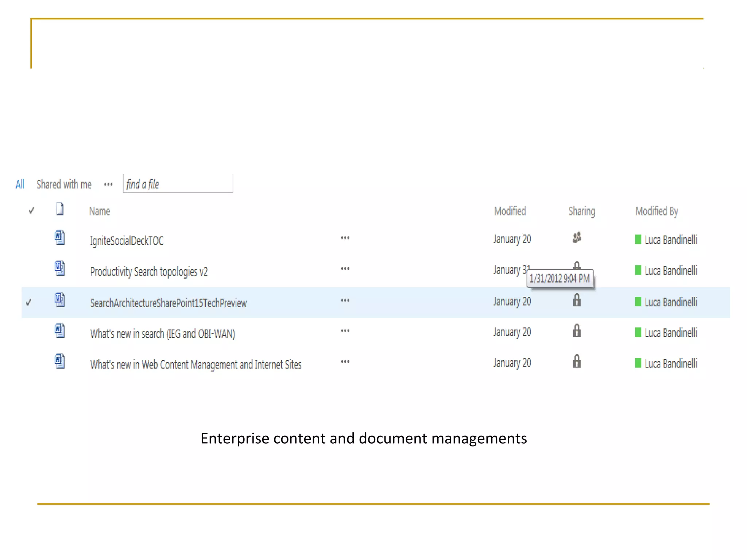
Task: Click the 1/31/2012 9:04 PM tooltip
Action: 560,279
